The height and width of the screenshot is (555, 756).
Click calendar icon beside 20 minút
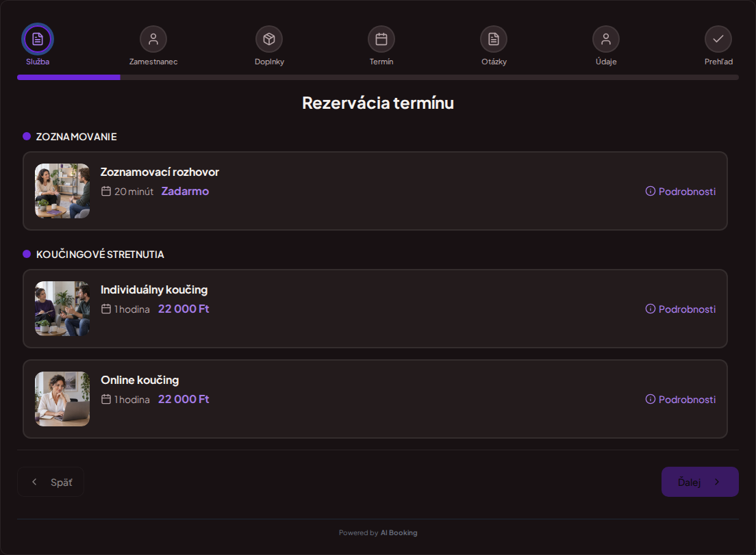point(106,191)
